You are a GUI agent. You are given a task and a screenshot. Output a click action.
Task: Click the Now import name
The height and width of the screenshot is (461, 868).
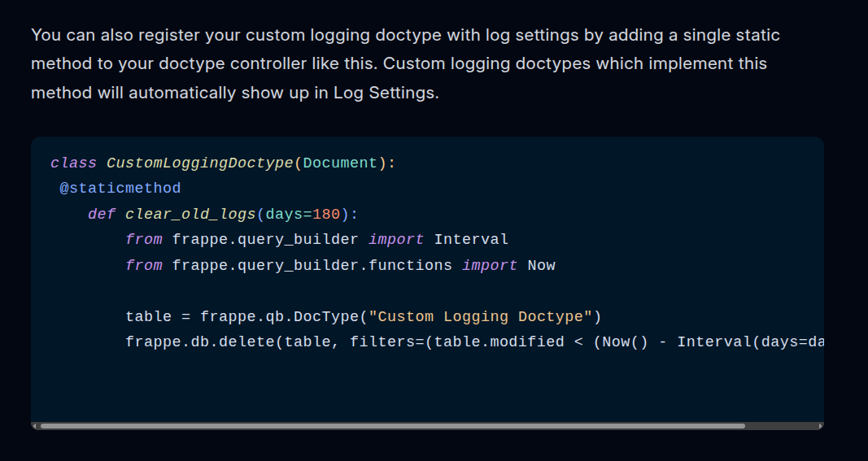(541, 265)
